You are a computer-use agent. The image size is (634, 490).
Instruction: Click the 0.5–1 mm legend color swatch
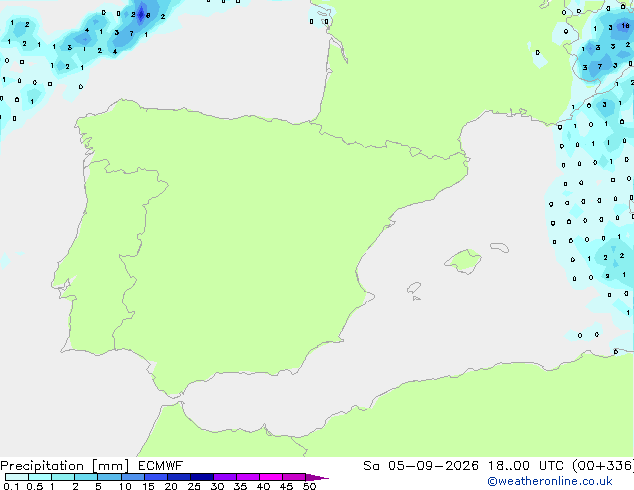tap(40, 477)
